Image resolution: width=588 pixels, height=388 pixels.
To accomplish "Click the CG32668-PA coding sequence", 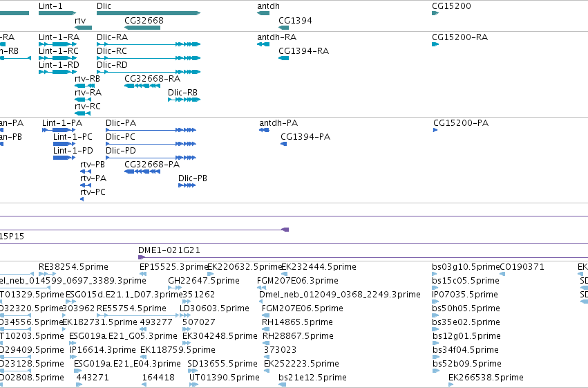I will point(142,172).
